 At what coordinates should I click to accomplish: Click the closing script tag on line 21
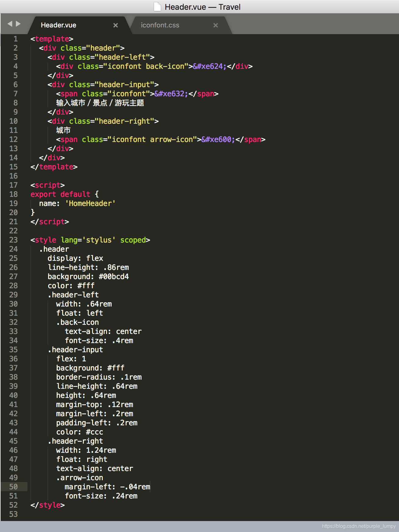click(x=50, y=222)
